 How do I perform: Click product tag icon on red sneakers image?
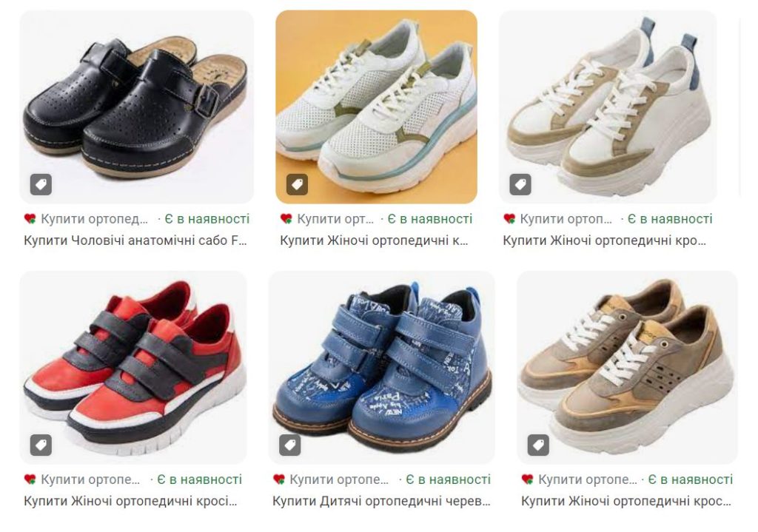pyautogui.click(x=41, y=445)
